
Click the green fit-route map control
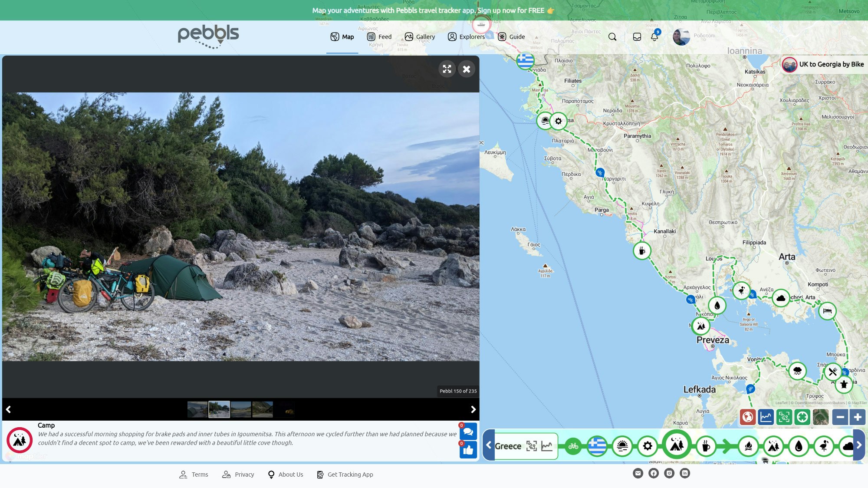point(784,417)
